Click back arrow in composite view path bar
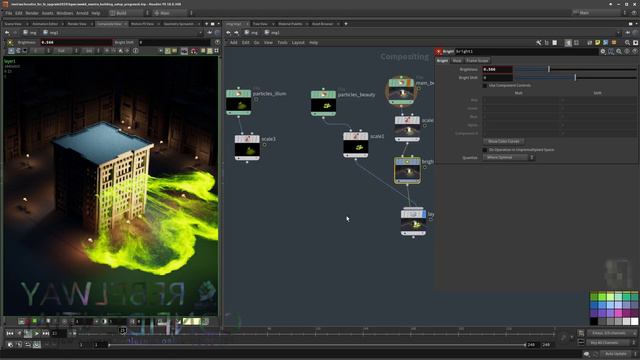Screen dimensions: 640x360 [x=7, y=33]
